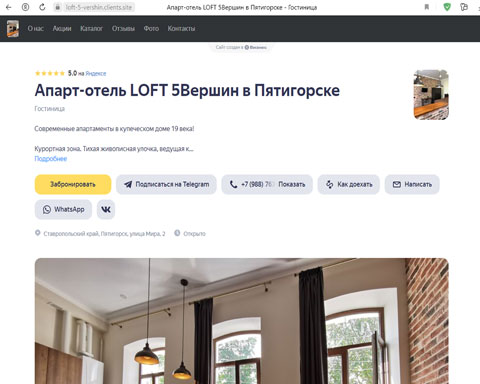Reload the page with the refresh icon
Screen dimensions: 480x384
[x=42, y=7]
